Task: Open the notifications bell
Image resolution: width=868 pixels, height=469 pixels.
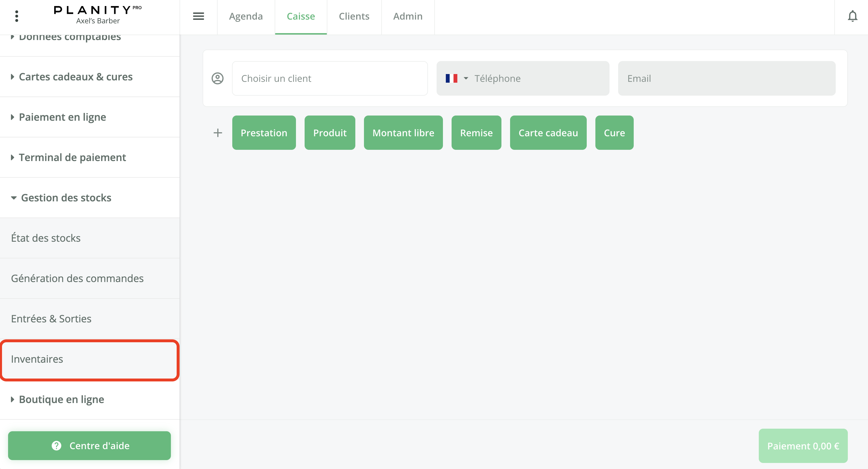Action: pyautogui.click(x=852, y=16)
